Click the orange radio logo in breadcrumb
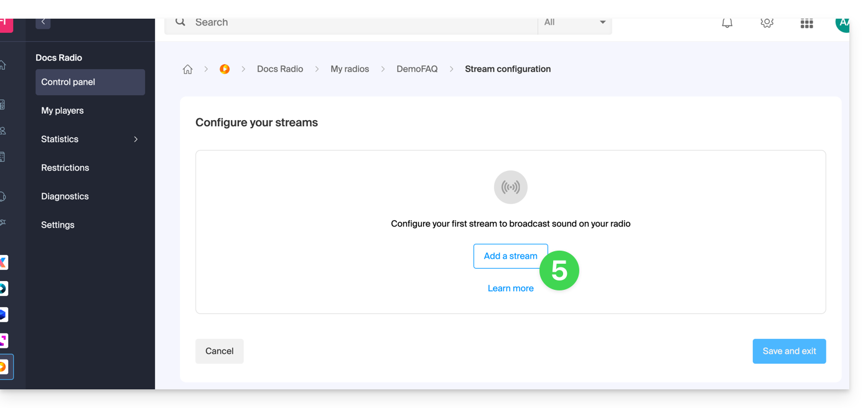The height and width of the screenshot is (408, 868). pyautogui.click(x=225, y=69)
